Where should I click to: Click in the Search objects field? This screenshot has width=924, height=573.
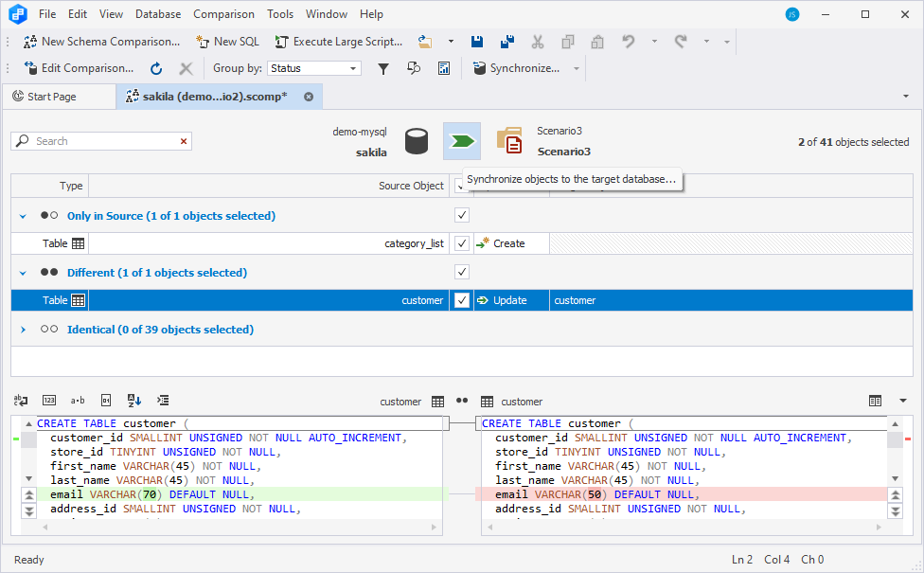tap(103, 141)
